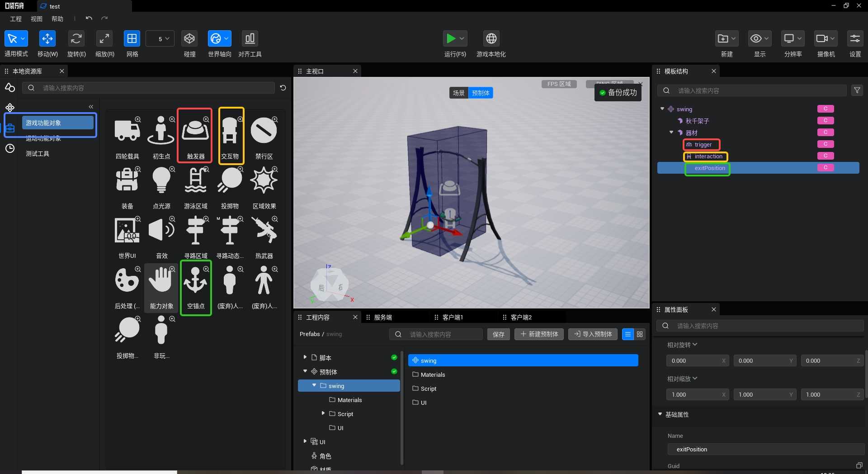Switch to the 客户端1 tab

453,318
